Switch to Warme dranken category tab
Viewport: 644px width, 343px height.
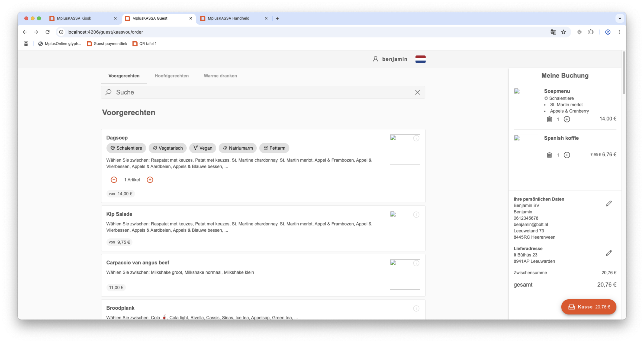pos(220,76)
